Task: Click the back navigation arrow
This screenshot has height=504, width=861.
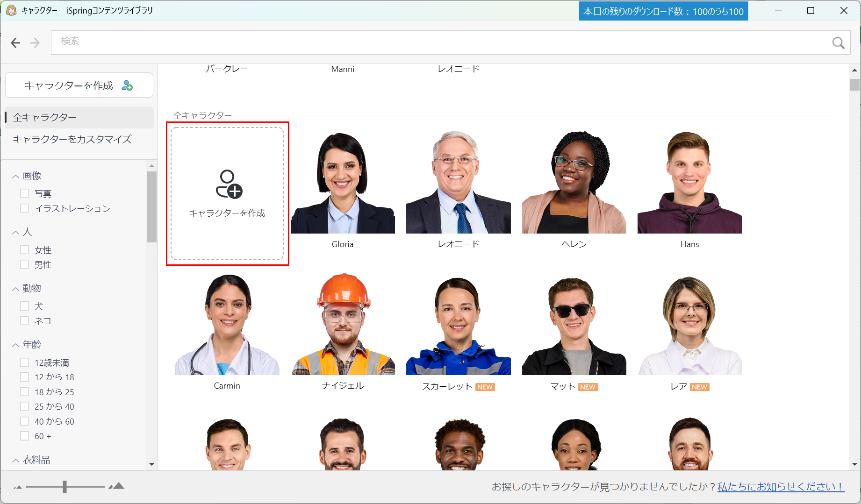Action: click(15, 43)
